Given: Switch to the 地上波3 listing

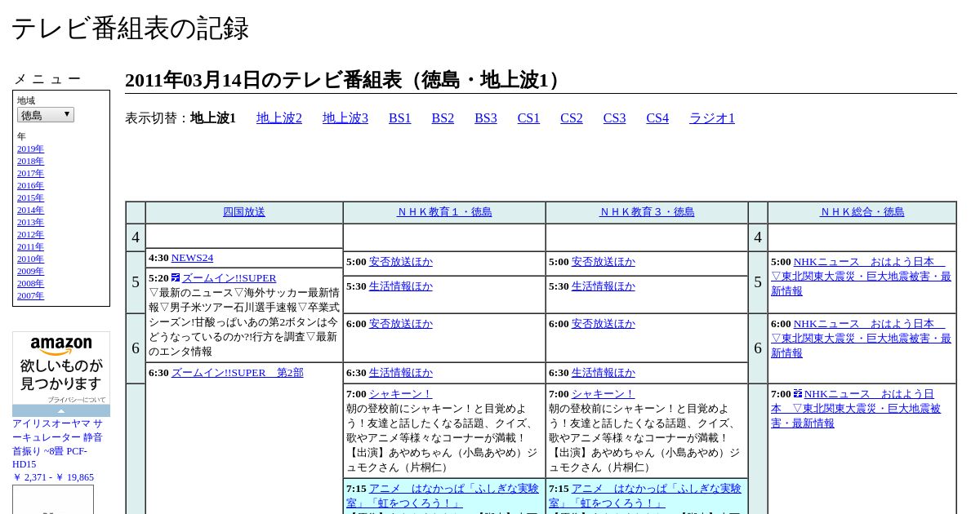Looking at the screenshot, I should click(345, 118).
